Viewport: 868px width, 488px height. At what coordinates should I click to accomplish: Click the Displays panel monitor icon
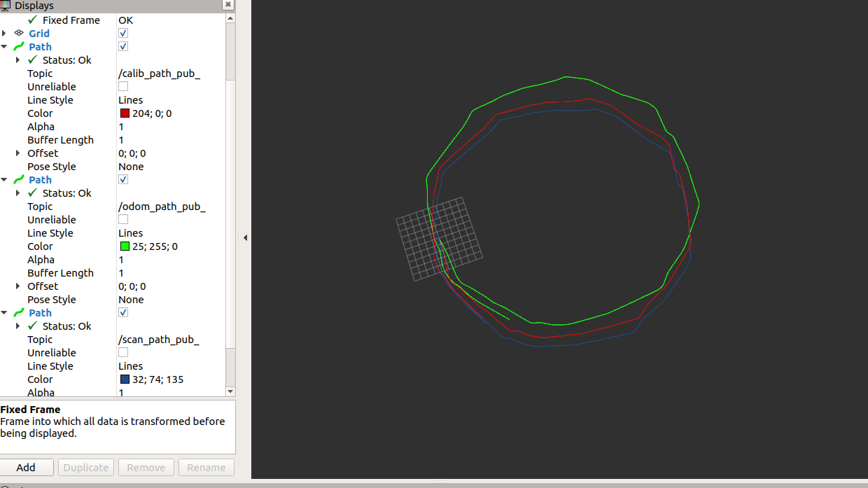6,5
